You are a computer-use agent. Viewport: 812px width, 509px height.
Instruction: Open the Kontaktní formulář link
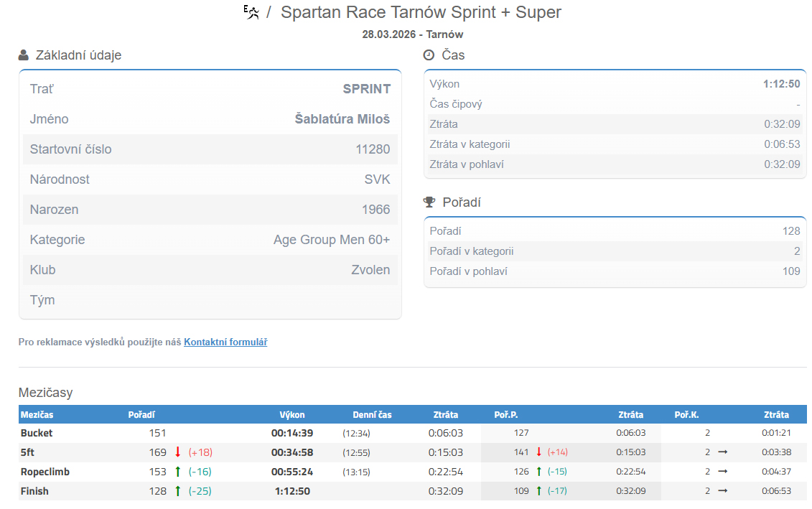(x=225, y=342)
